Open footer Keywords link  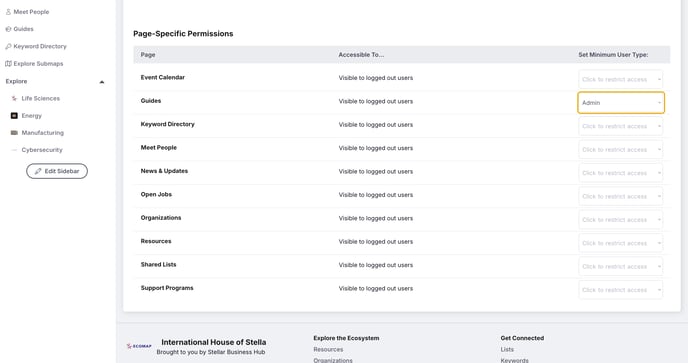point(514,360)
